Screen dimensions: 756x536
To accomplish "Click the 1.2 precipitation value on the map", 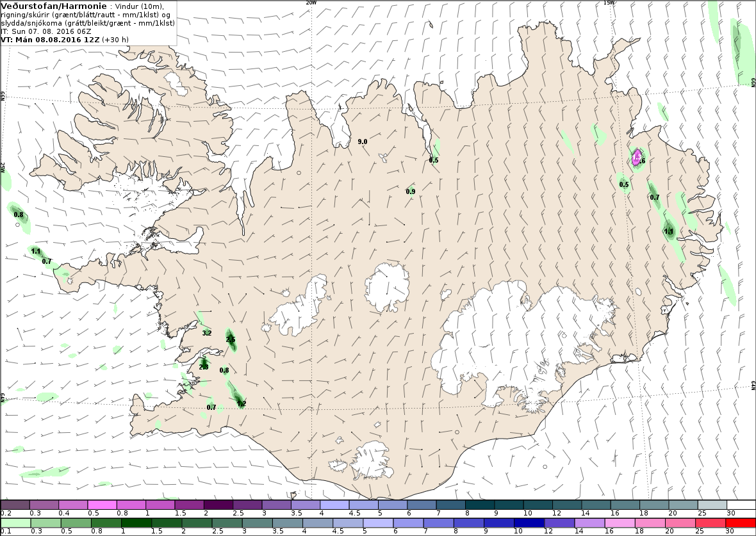I will (x=242, y=404).
